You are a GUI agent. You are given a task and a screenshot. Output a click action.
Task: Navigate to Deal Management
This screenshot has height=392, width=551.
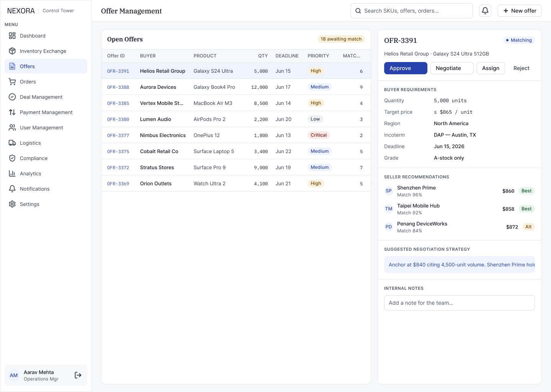click(46, 97)
